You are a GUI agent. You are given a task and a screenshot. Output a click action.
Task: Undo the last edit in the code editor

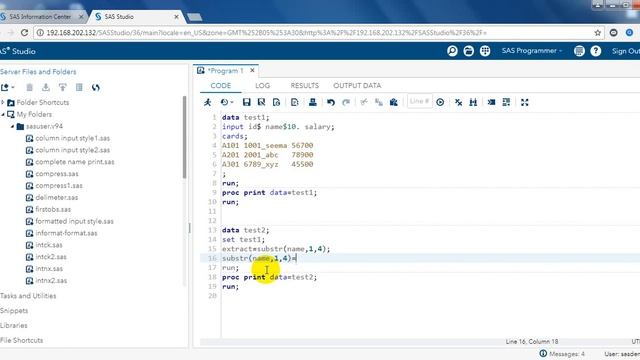[331, 102]
